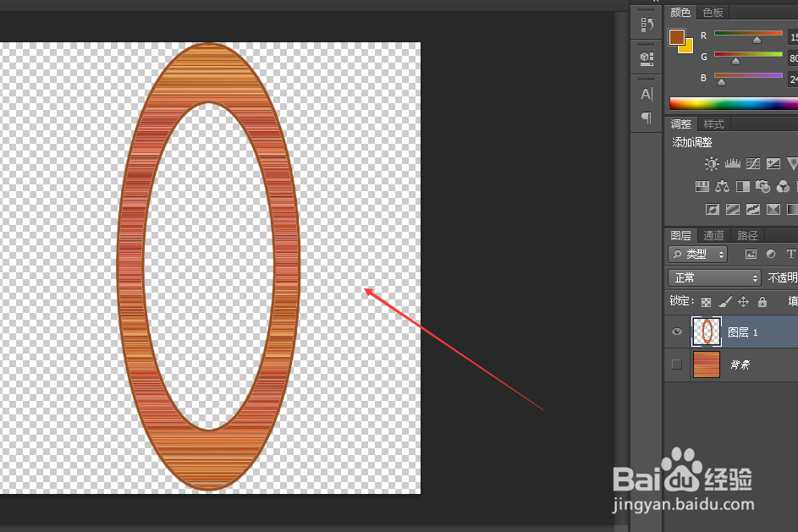The height and width of the screenshot is (532, 798).
Task: Add a Curves adjustment
Action: tap(752, 163)
